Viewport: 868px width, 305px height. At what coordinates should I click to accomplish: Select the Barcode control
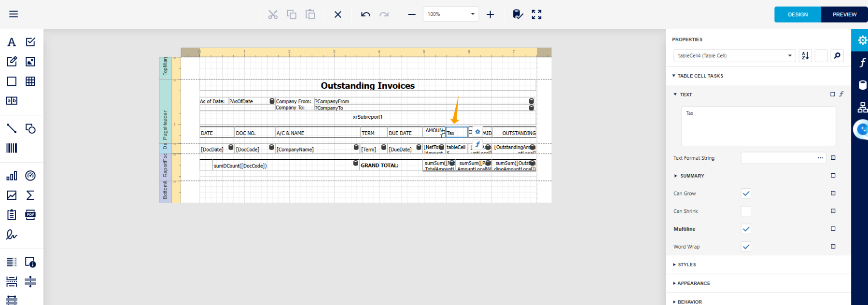coord(12,148)
